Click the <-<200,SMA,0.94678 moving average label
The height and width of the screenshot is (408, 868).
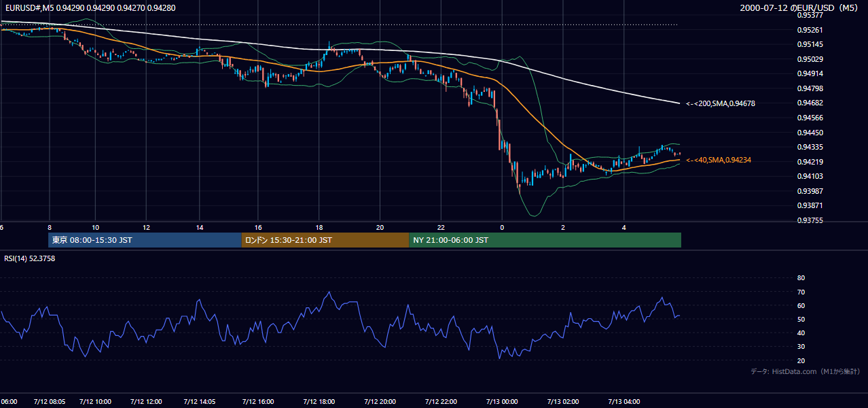tap(721, 103)
